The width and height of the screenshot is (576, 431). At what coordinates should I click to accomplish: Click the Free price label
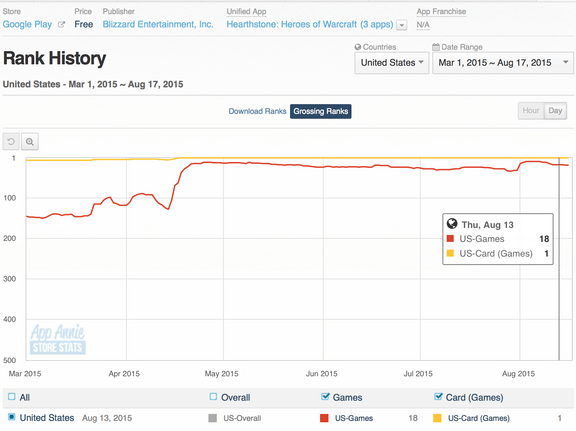tap(84, 24)
